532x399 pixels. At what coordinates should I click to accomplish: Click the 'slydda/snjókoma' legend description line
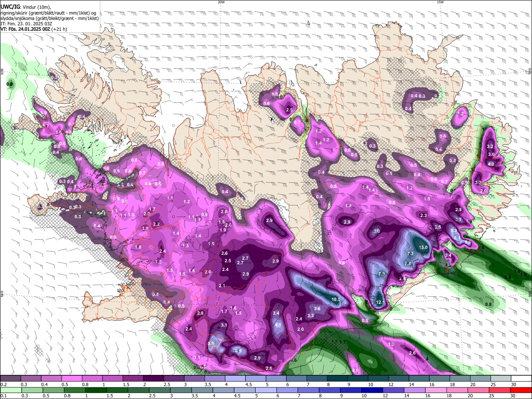pos(49,18)
